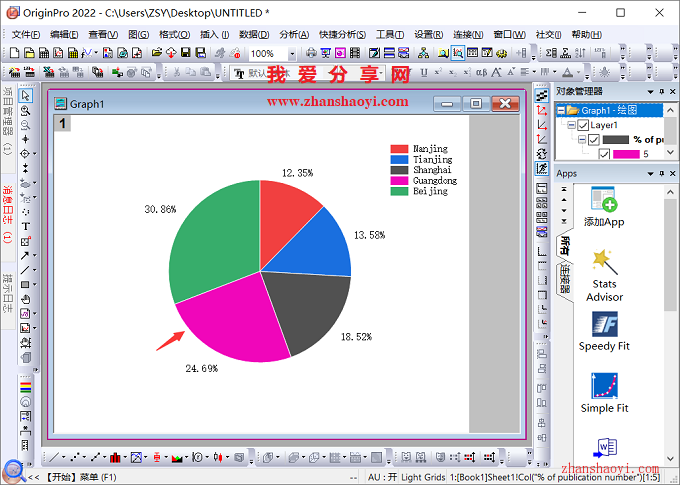680x485 pixels.
Task: Select the Text tool (T)
Action: point(26,226)
